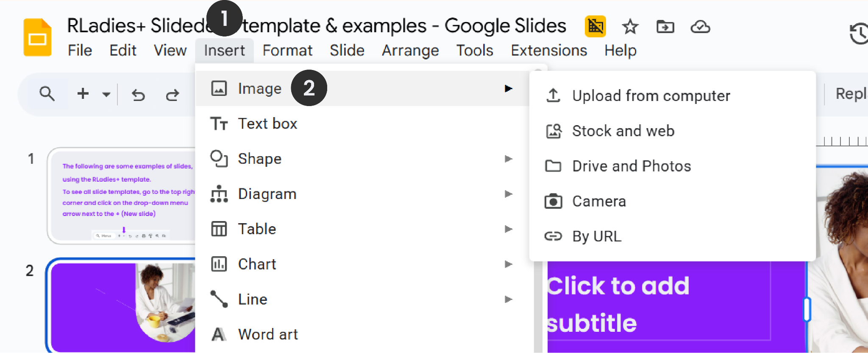Choose By URL option
Viewport: 868px width, 353px height.
click(x=672, y=236)
